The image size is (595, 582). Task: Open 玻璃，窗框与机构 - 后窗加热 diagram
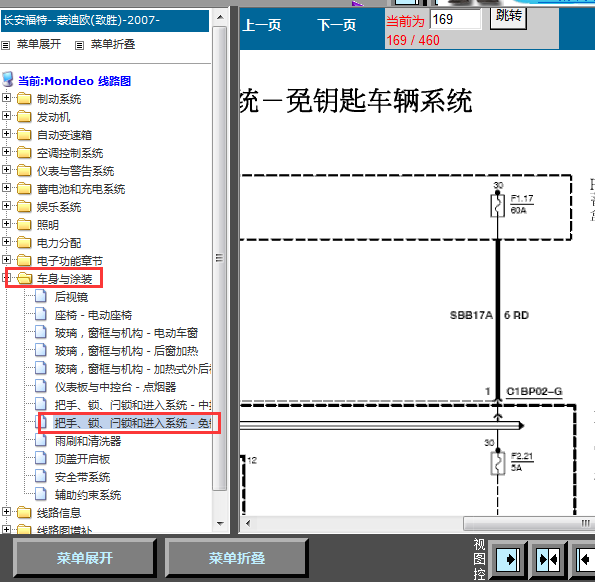point(126,351)
